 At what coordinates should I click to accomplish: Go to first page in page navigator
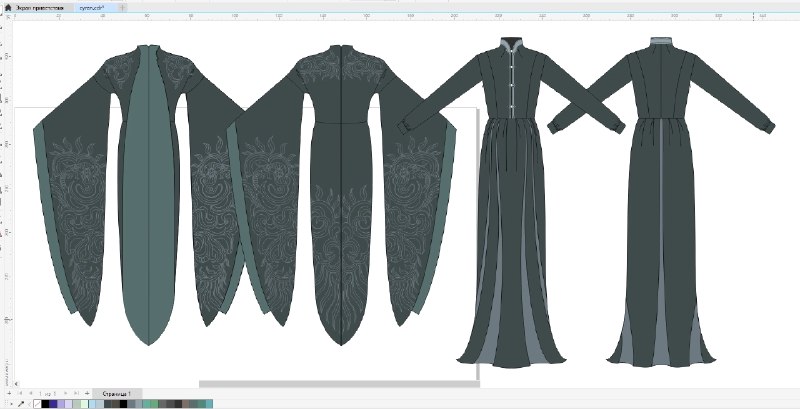[x=20, y=393]
